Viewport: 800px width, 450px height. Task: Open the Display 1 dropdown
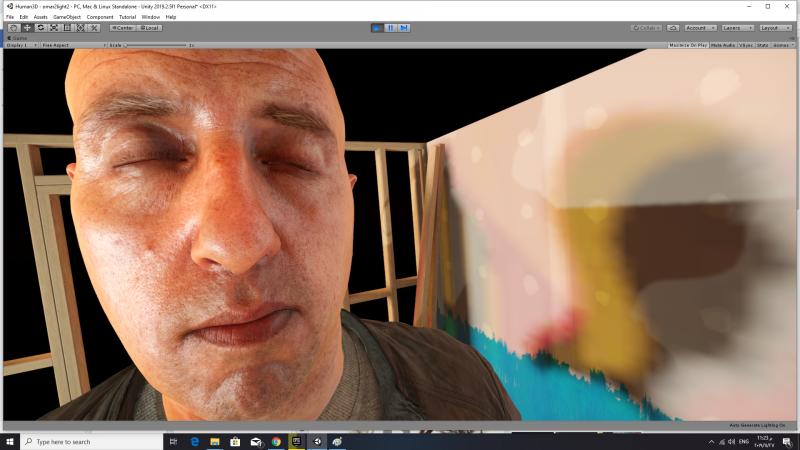[21, 45]
